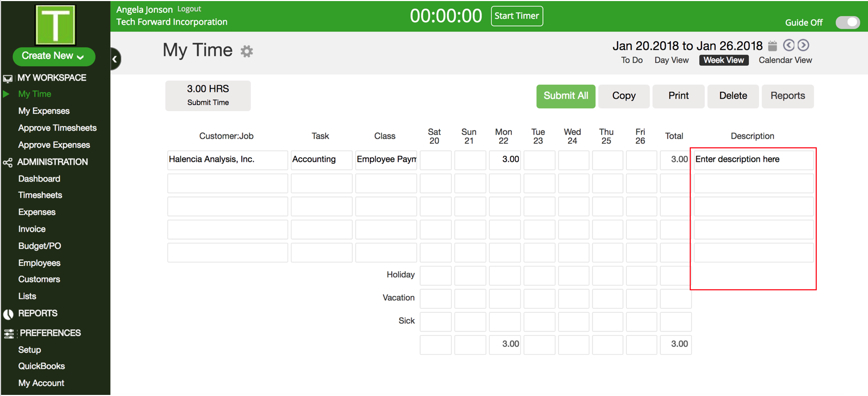868x396 pixels.
Task: Click the Logout link
Action: tap(189, 9)
